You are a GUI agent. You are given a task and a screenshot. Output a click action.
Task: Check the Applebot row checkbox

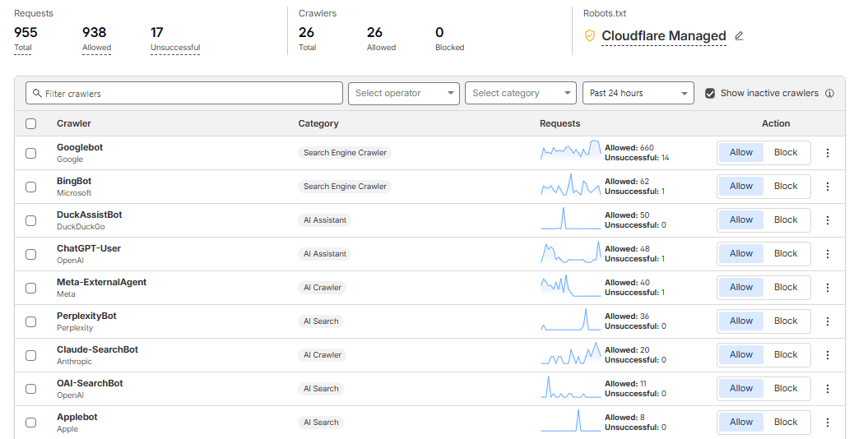tap(31, 423)
